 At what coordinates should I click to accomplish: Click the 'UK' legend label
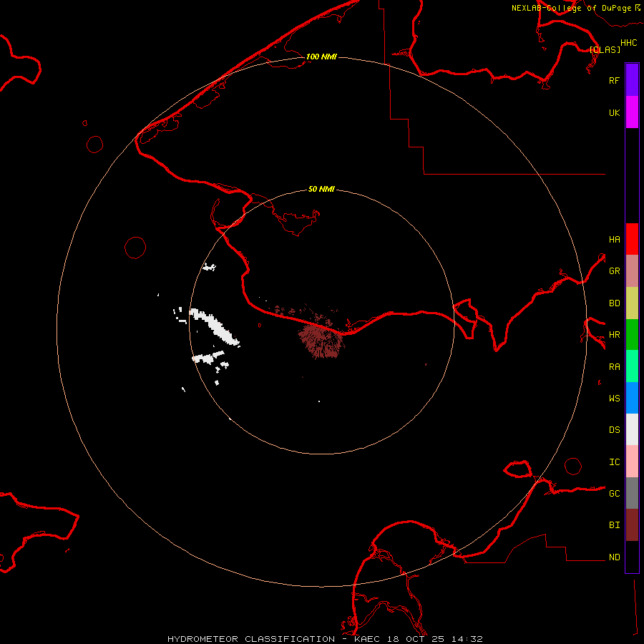tap(614, 112)
